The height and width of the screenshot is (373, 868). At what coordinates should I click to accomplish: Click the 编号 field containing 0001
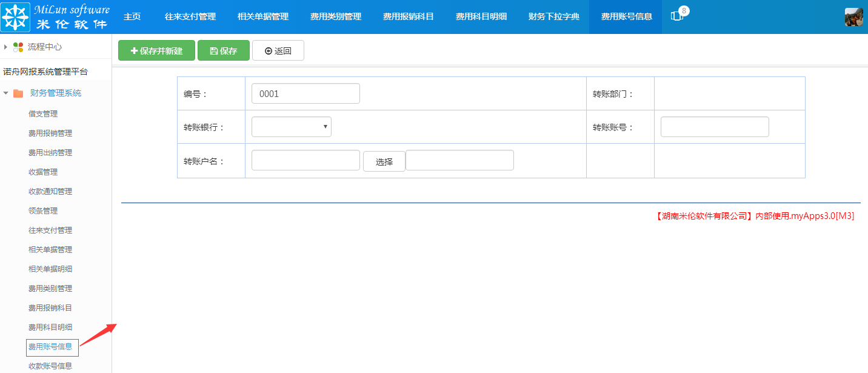coord(305,93)
